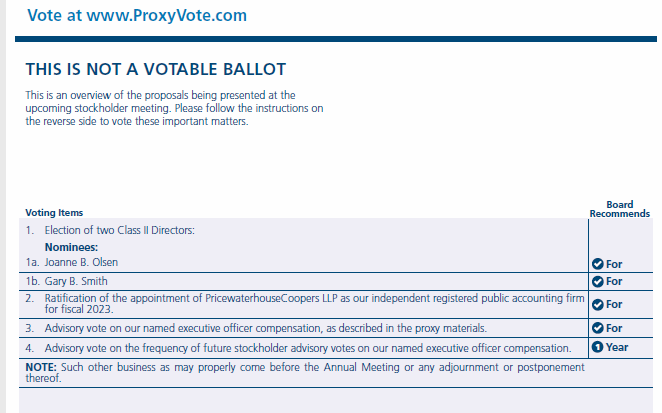662x413 pixels.
Task: Click the Board Recommends column header
Action: pos(619,209)
